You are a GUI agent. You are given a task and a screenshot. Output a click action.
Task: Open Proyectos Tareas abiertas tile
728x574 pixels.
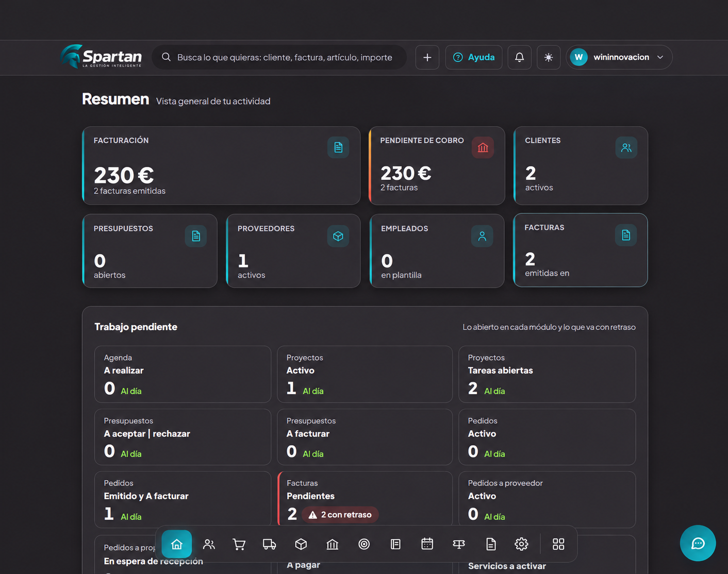(x=547, y=374)
